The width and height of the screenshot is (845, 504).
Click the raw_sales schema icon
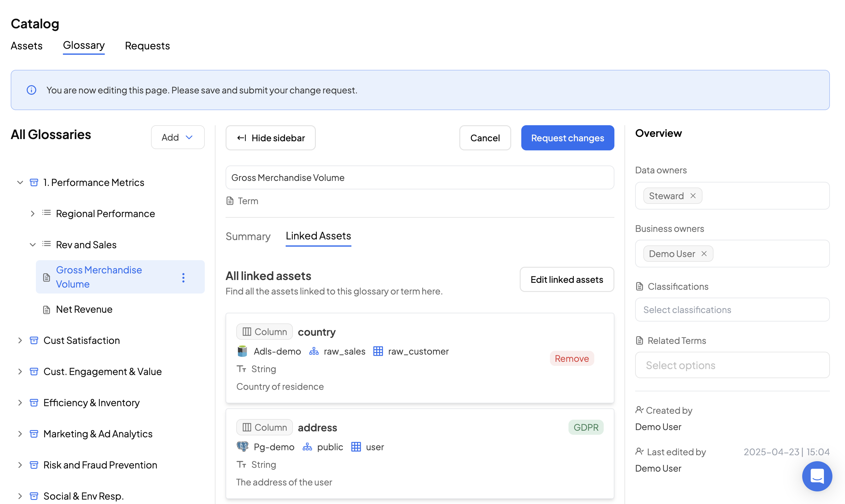pyautogui.click(x=314, y=351)
